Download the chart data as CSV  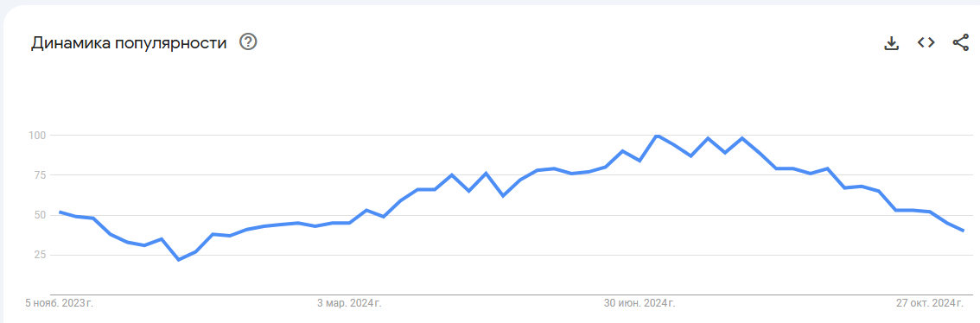tap(891, 43)
